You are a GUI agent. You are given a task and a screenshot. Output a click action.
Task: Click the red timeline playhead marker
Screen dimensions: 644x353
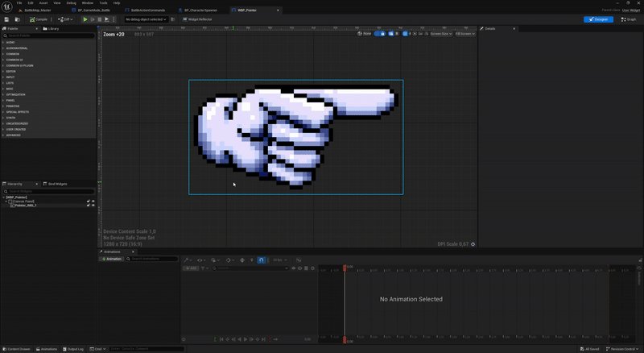345,268
